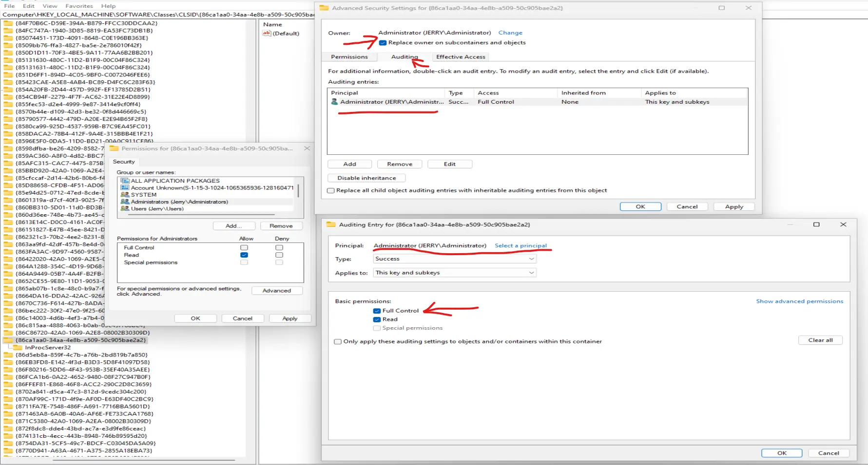Check Allow Full Control for Administrators
This screenshot has height=465, width=868.
pyautogui.click(x=244, y=248)
